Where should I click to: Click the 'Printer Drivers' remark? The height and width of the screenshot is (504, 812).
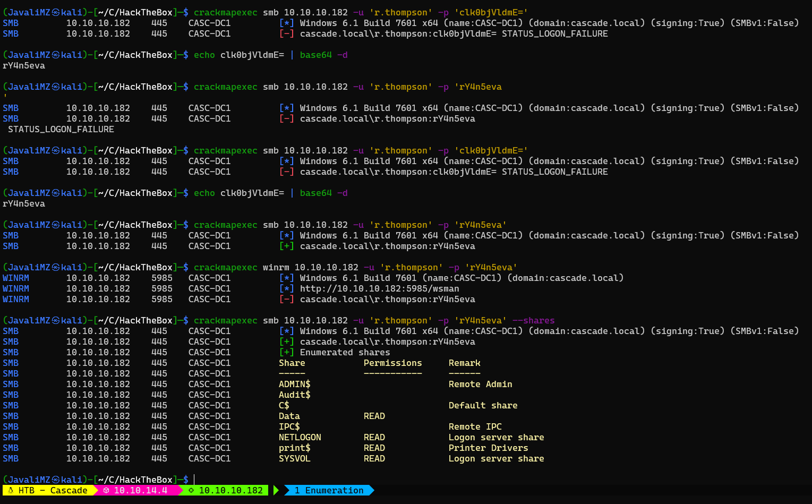pyautogui.click(x=489, y=448)
